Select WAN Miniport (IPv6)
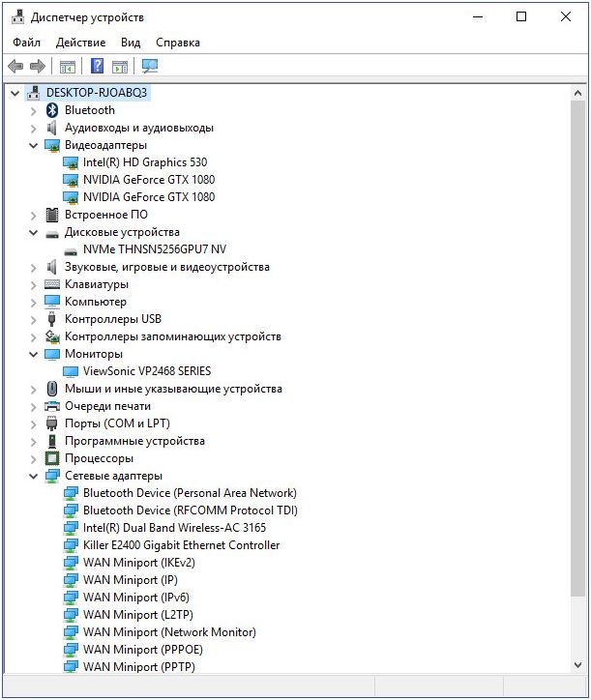Viewport: 591px width, 700px height. [136, 598]
